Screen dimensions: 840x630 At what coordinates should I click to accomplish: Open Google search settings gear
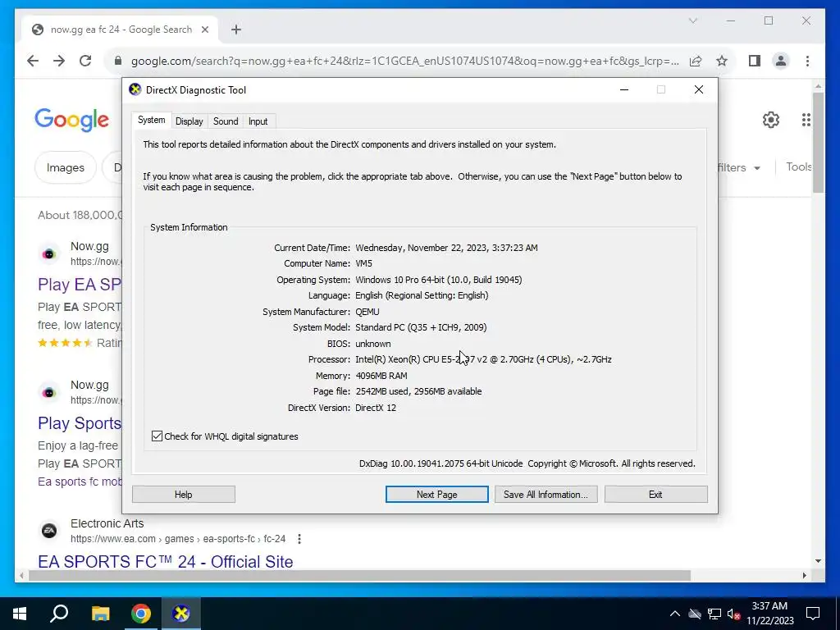pyautogui.click(x=771, y=120)
